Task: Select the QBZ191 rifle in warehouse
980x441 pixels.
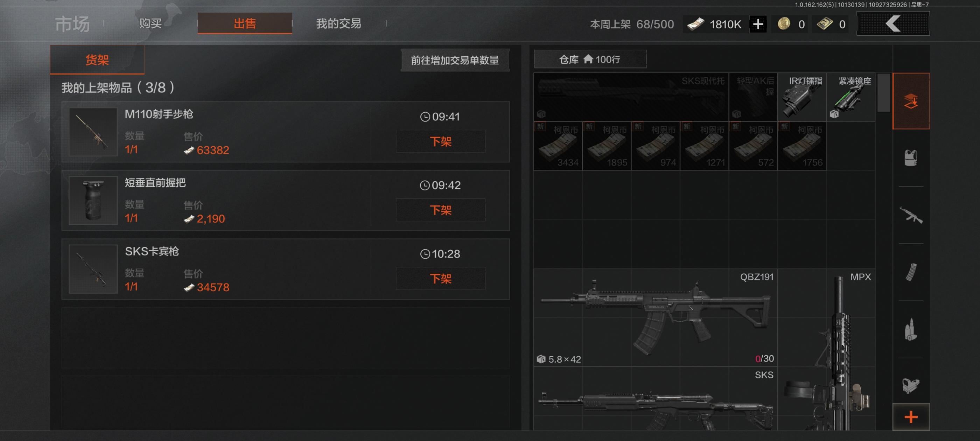Action: tap(656, 318)
